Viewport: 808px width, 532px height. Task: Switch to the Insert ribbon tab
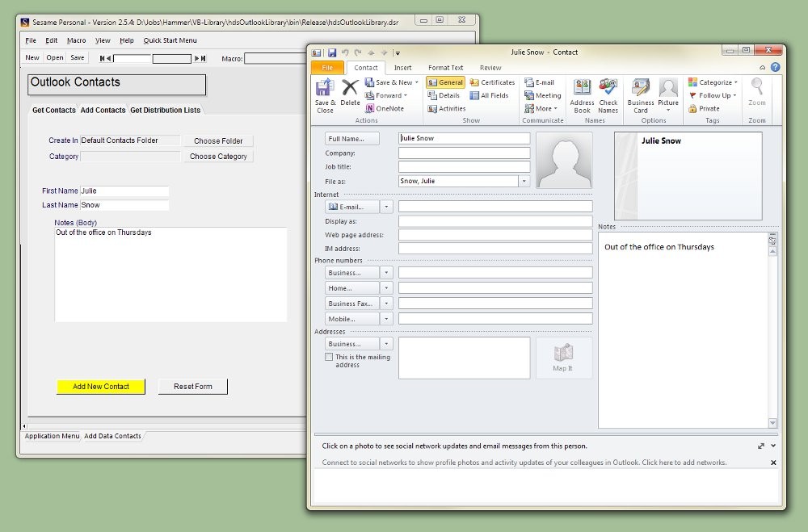(x=402, y=68)
